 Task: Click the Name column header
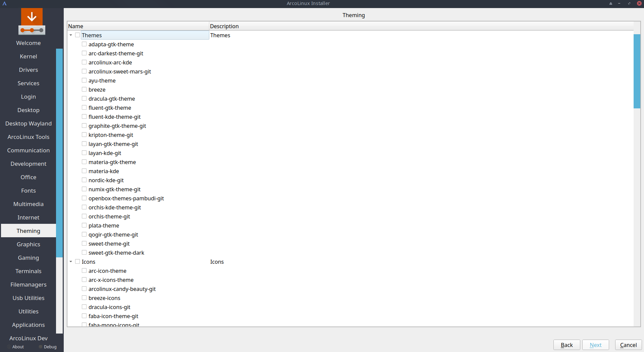coord(138,26)
